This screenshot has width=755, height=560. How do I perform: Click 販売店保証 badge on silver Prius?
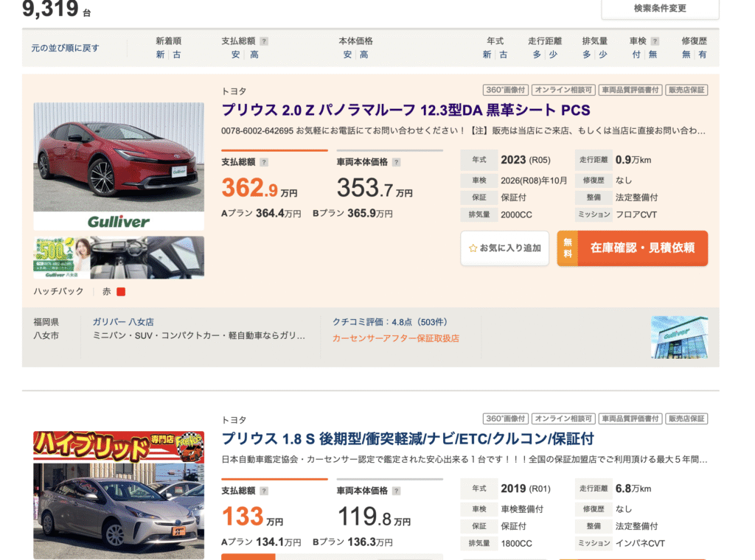pyautogui.click(x=686, y=419)
